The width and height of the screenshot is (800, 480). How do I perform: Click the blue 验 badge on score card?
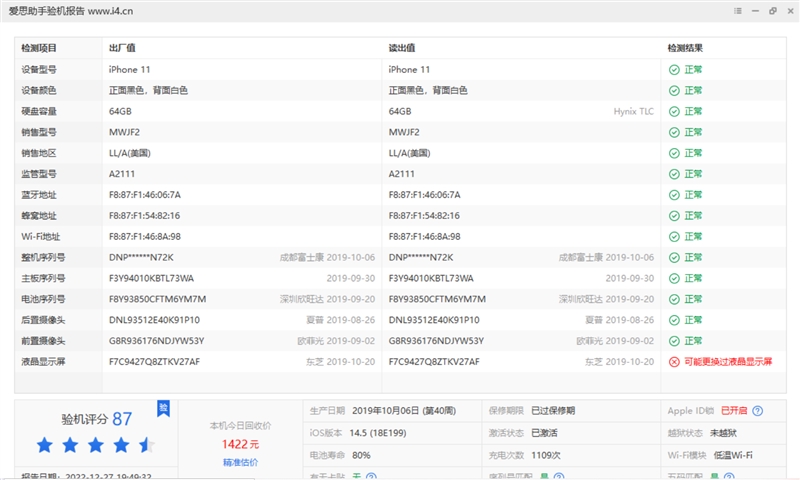pyautogui.click(x=162, y=407)
